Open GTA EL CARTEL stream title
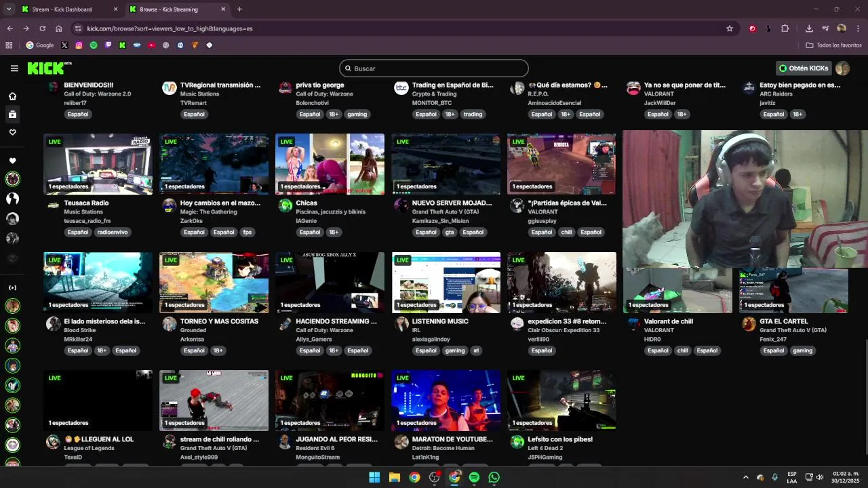 coord(784,321)
